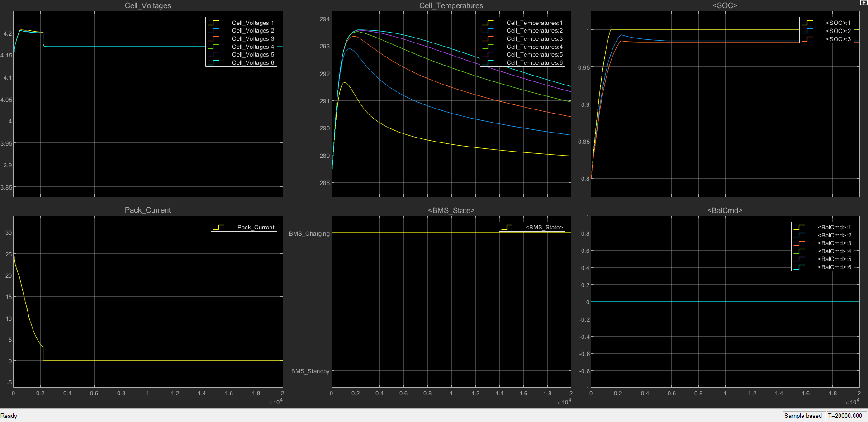Click the <BalCmd> plot title
The height and width of the screenshot is (422, 868).
pos(725,210)
